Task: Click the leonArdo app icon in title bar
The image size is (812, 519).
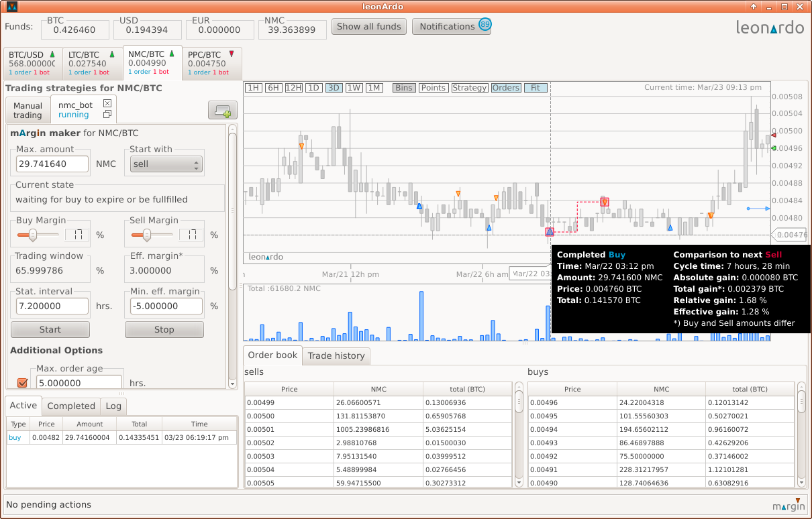Action: [x=12, y=7]
